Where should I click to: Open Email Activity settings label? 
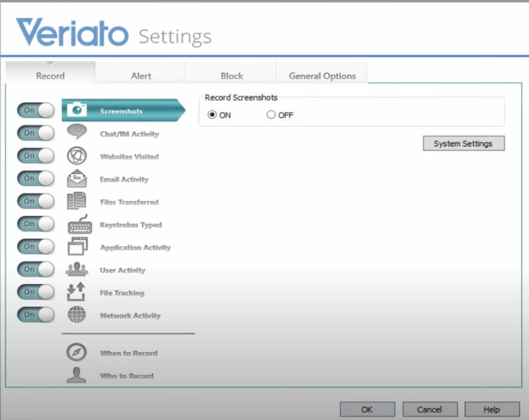[x=124, y=179]
